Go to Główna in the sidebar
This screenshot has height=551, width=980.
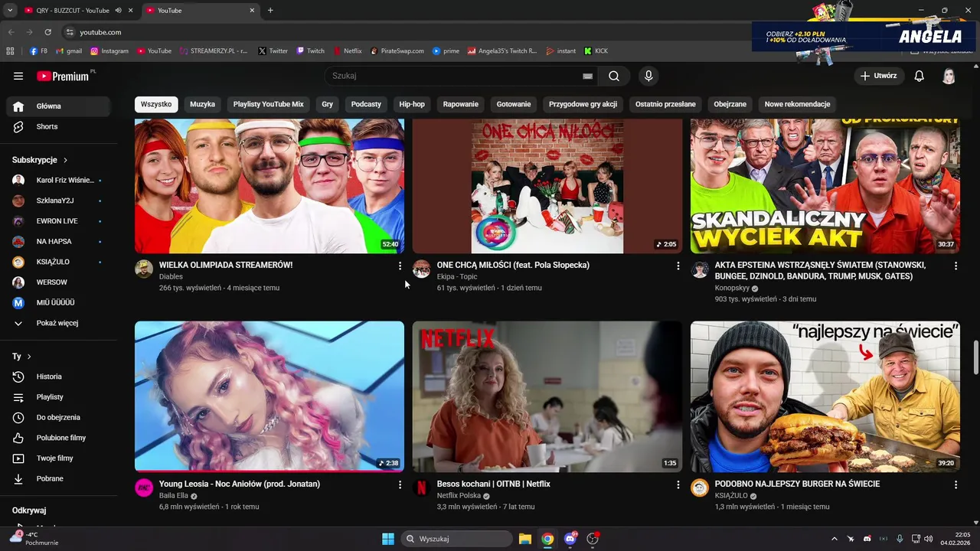point(58,106)
